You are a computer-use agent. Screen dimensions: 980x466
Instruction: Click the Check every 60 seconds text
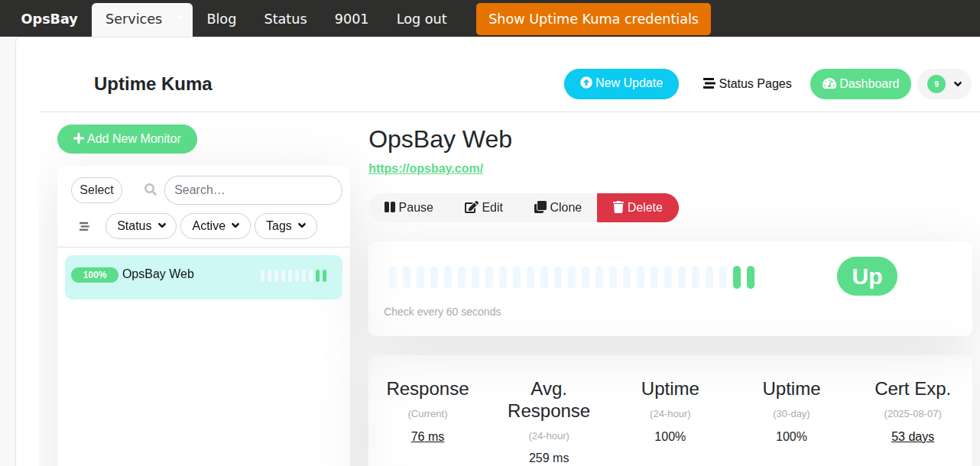point(443,312)
